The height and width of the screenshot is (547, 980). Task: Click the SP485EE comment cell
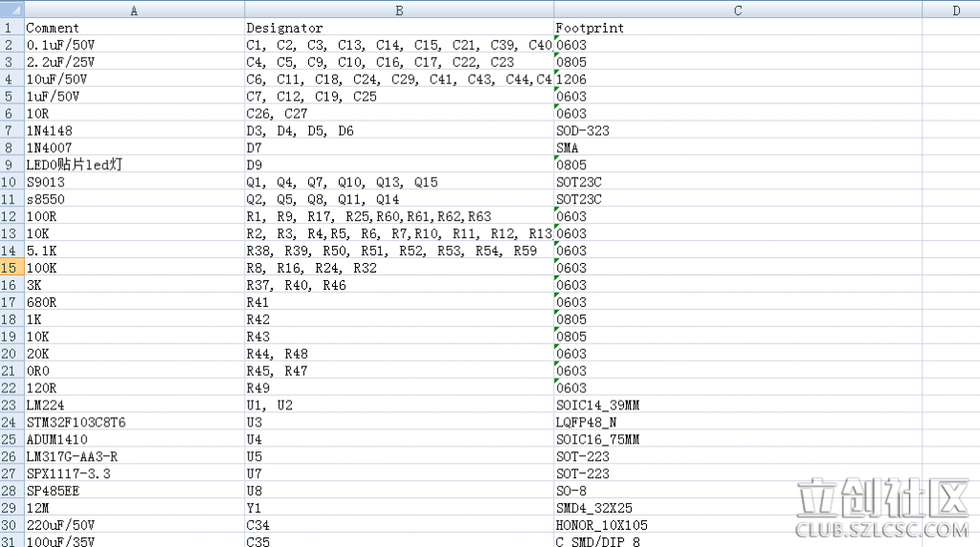(x=133, y=491)
